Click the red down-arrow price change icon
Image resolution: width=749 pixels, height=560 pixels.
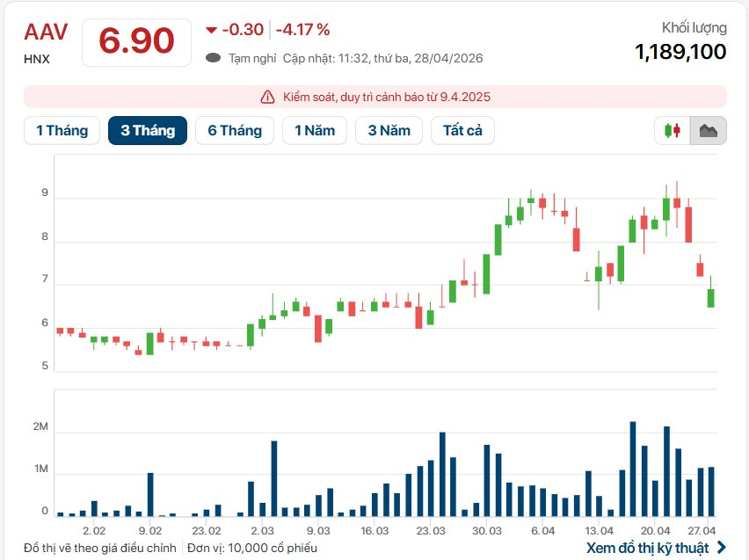tap(211, 31)
